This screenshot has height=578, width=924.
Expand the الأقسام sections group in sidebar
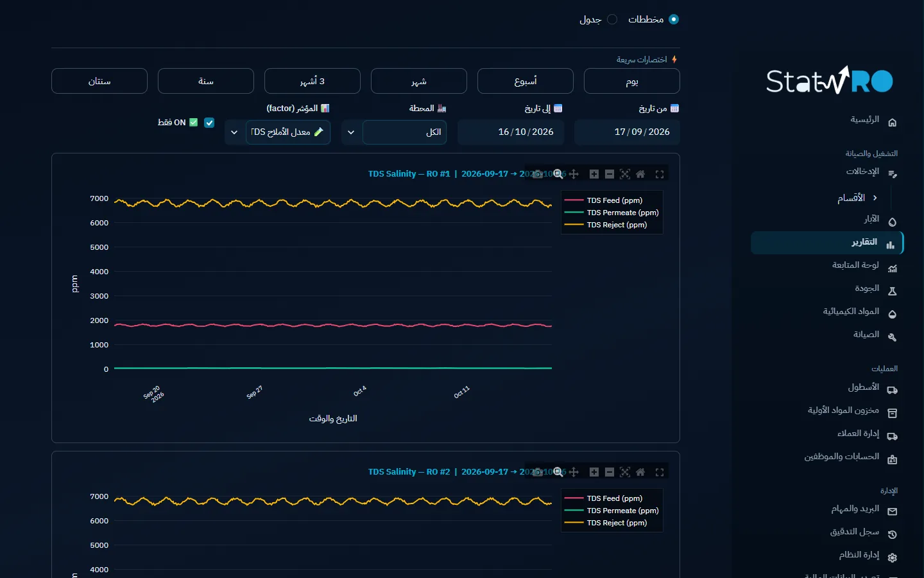coord(857,198)
